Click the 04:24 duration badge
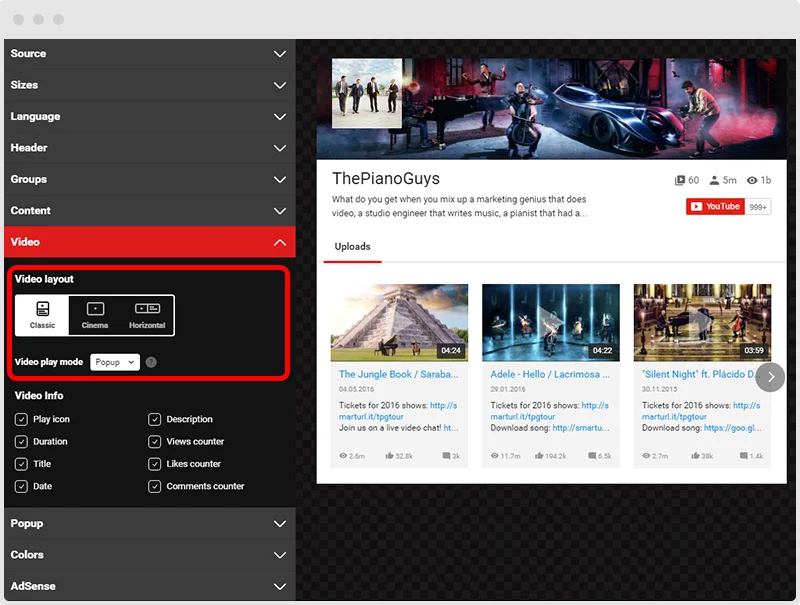The height and width of the screenshot is (605, 800). click(x=451, y=350)
